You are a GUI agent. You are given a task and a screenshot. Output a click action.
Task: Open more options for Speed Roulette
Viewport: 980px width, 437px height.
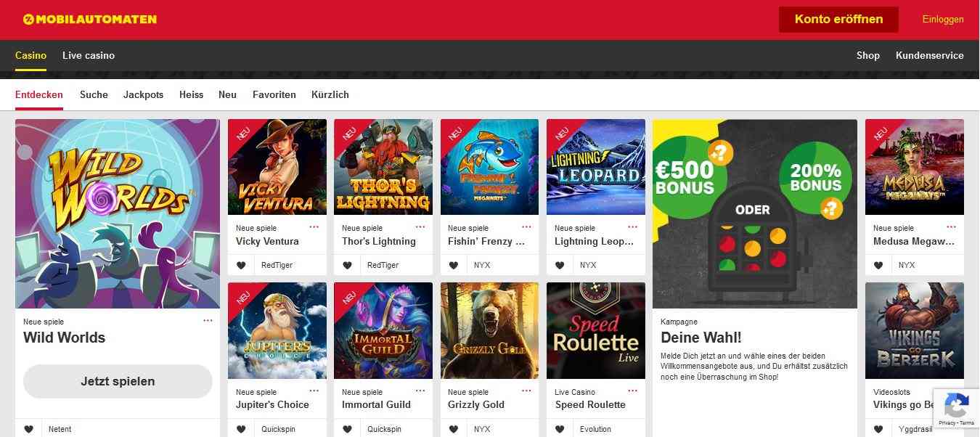[632, 391]
